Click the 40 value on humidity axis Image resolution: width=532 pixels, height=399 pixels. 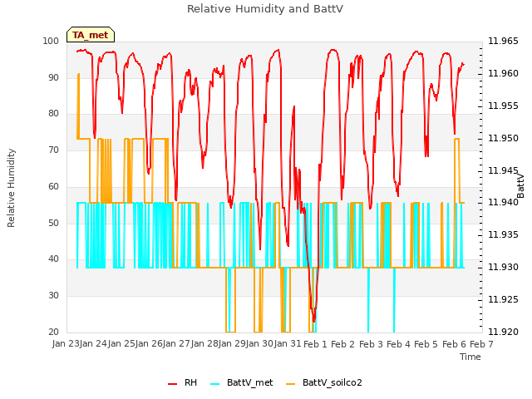tap(53, 259)
